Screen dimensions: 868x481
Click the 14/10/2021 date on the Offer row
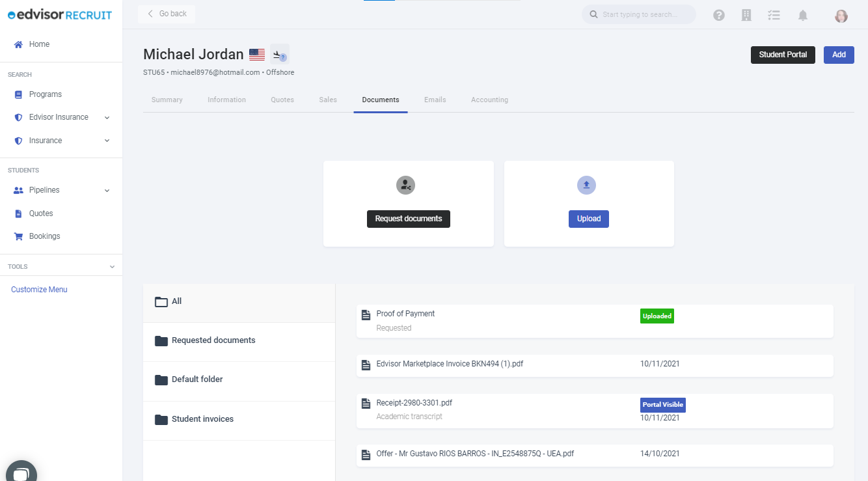(x=660, y=454)
